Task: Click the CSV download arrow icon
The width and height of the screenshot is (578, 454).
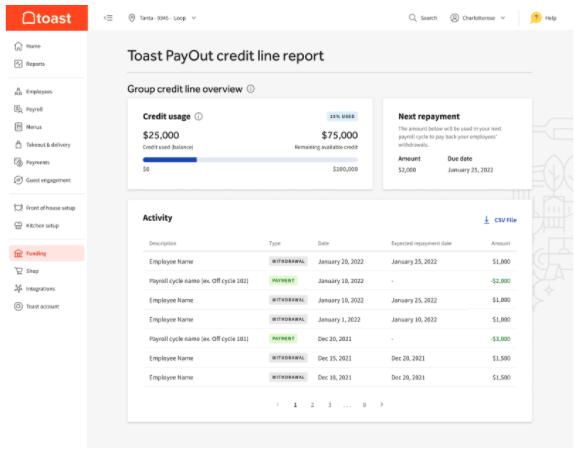Action: 487,220
